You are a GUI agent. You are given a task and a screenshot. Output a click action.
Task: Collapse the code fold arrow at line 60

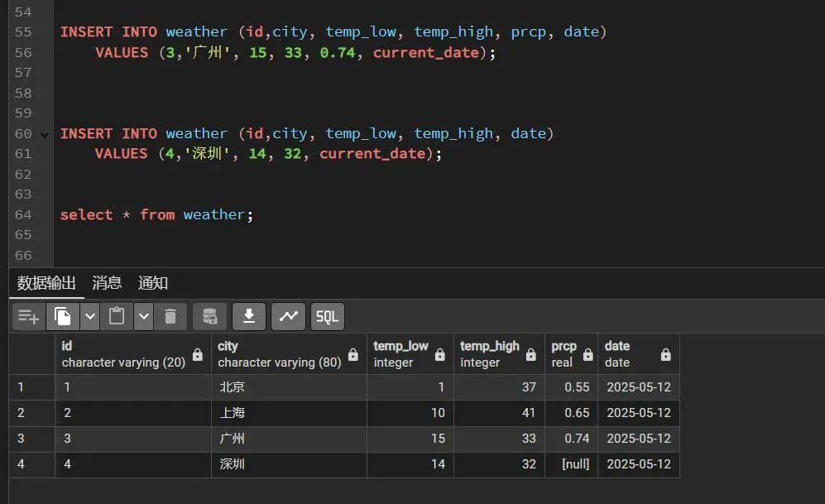coord(45,135)
